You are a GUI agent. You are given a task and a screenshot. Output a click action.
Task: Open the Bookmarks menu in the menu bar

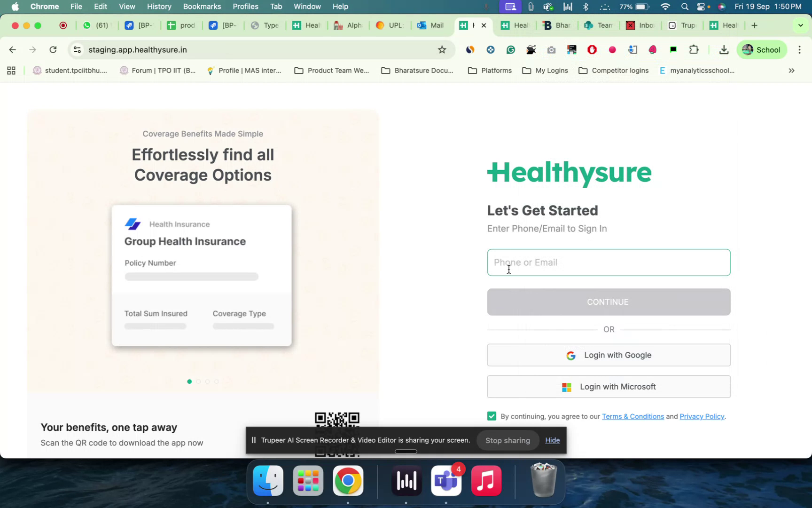click(202, 7)
